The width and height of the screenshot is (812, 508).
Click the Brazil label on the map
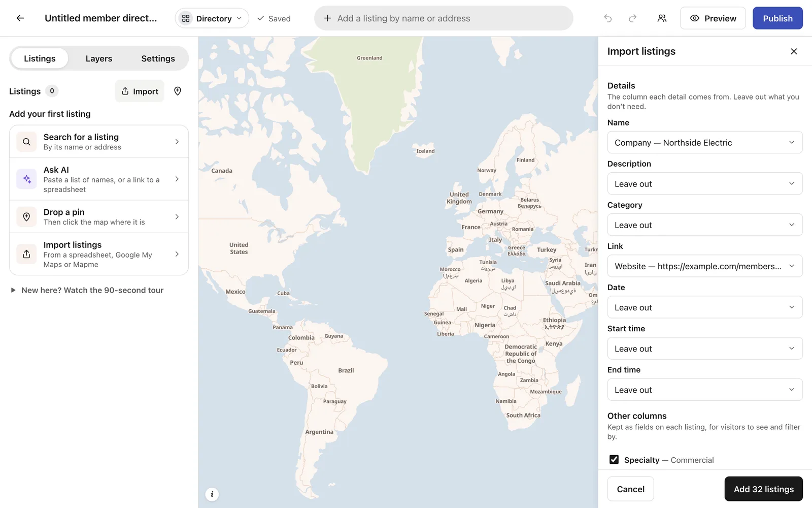click(x=346, y=370)
